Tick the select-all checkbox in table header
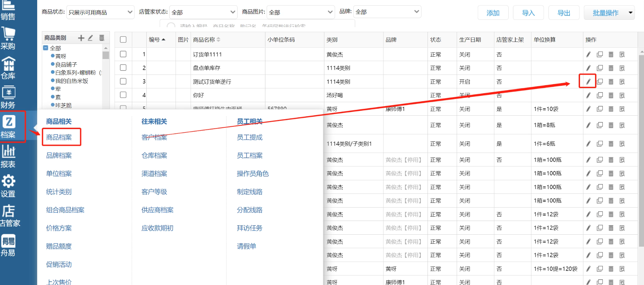The width and height of the screenshot is (644, 285). [123, 40]
